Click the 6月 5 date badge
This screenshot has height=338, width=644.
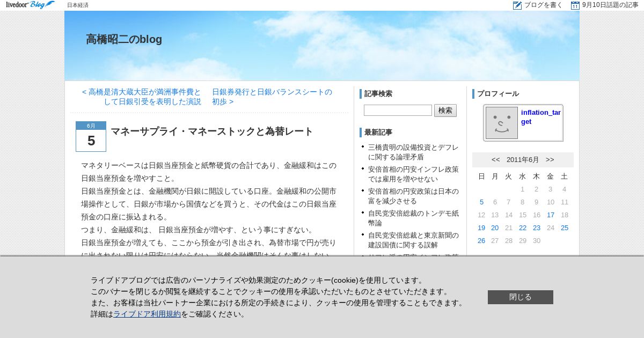coord(91,137)
